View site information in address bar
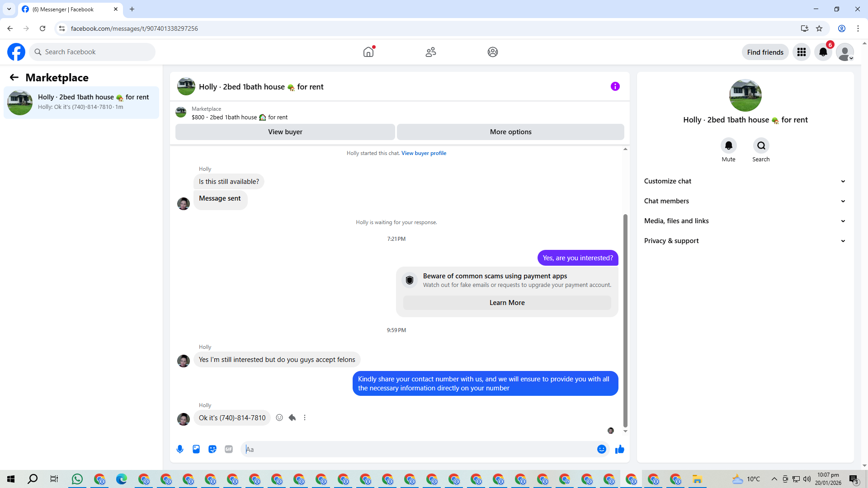This screenshot has width=868, height=488. click(62, 28)
